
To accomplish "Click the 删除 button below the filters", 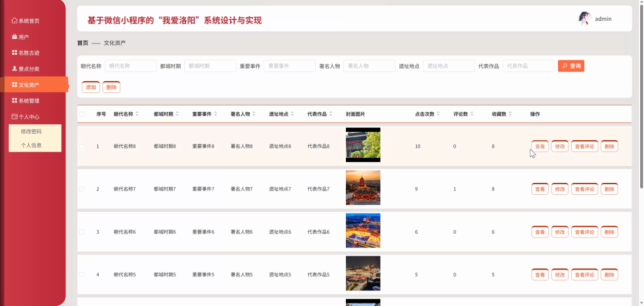I will coord(111,87).
